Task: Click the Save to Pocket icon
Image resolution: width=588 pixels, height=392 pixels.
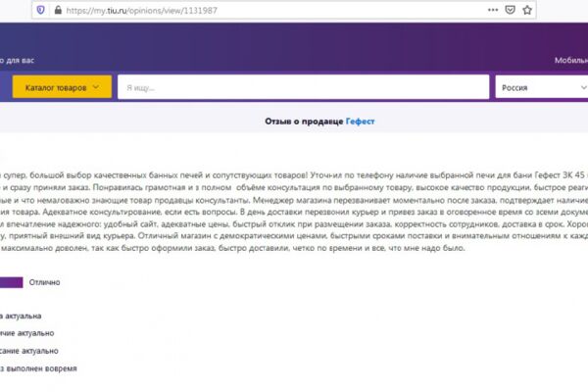Action: pos(510,10)
